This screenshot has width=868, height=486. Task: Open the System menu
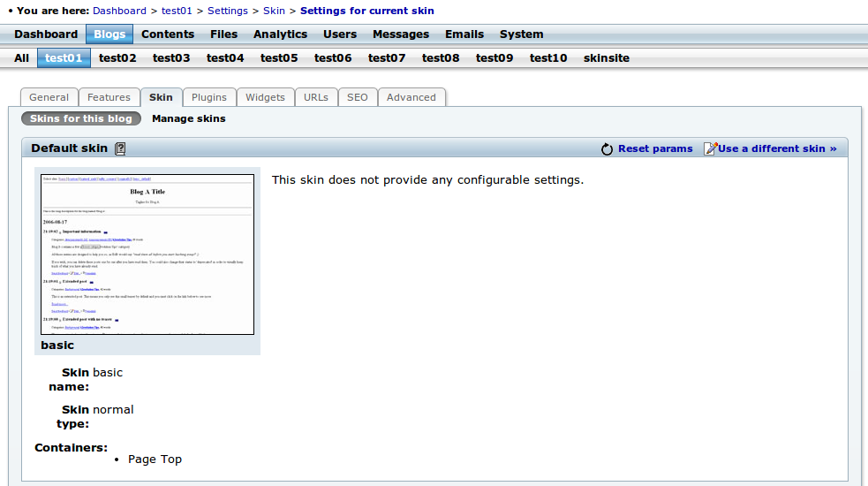click(x=521, y=34)
